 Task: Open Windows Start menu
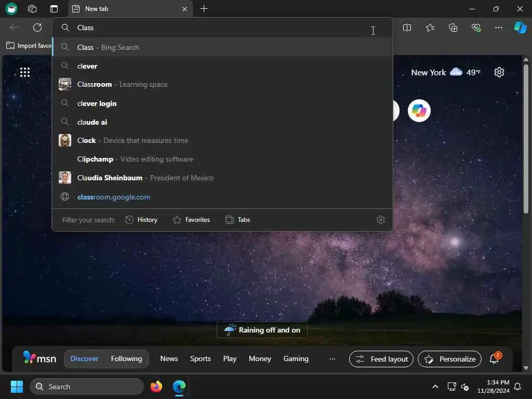coord(17,387)
